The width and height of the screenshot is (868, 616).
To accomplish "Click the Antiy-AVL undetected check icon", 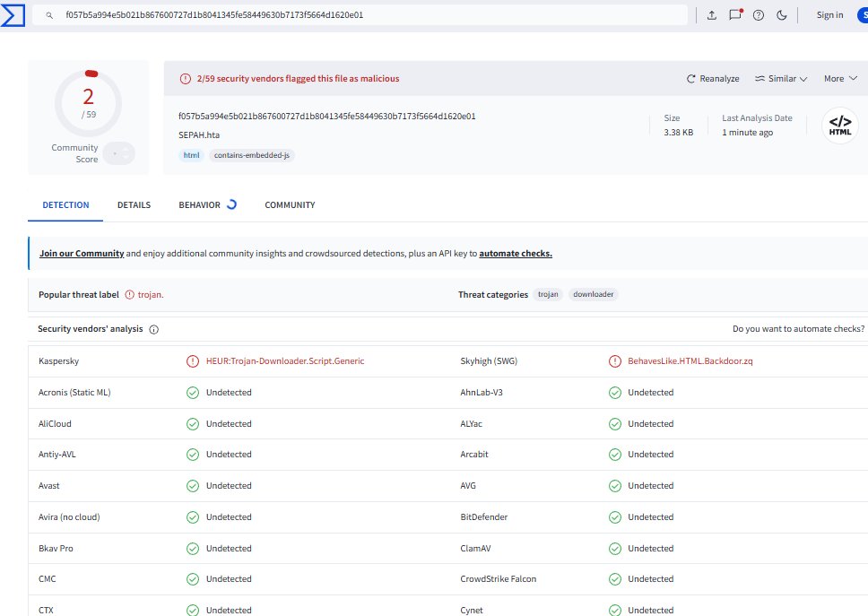I will [x=193, y=455].
